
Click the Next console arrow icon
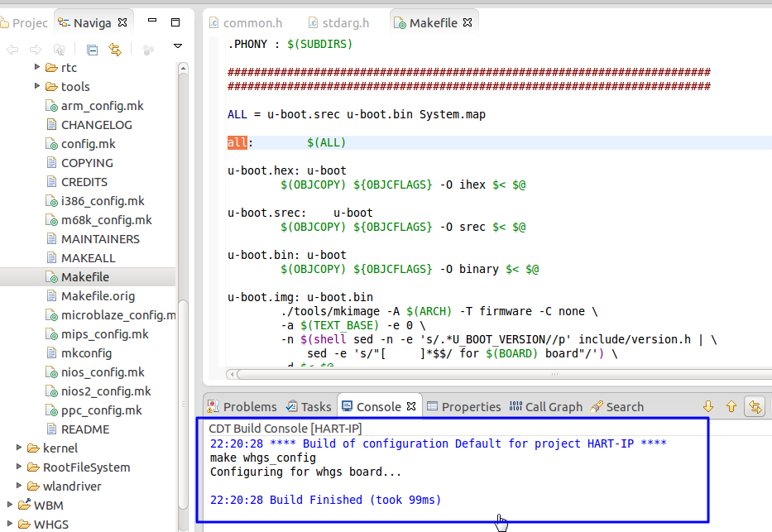coord(708,406)
